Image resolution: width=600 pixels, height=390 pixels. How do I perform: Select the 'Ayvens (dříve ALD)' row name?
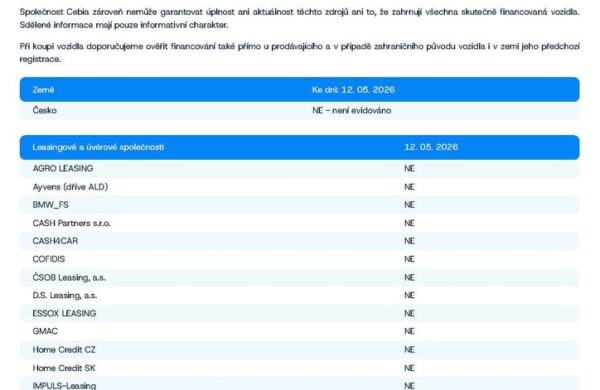(x=70, y=187)
